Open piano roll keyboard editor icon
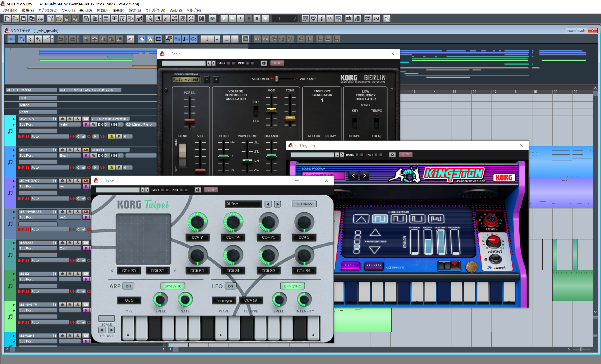 tap(158, 19)
